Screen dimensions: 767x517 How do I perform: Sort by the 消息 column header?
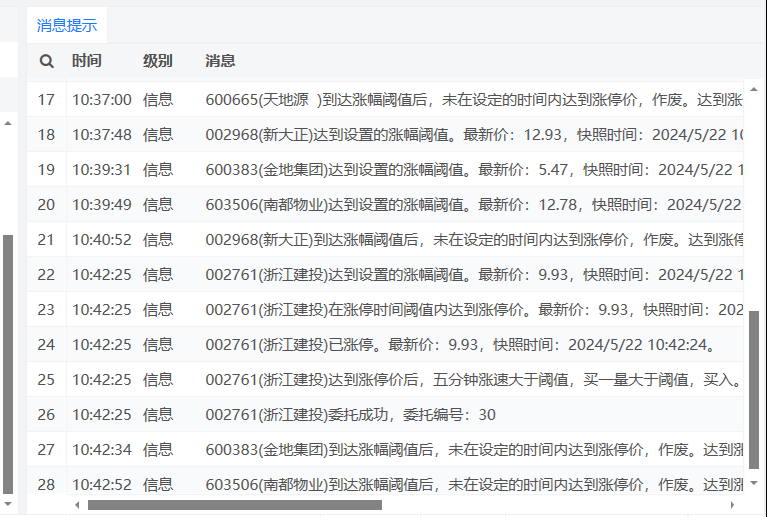click(220, 61)
